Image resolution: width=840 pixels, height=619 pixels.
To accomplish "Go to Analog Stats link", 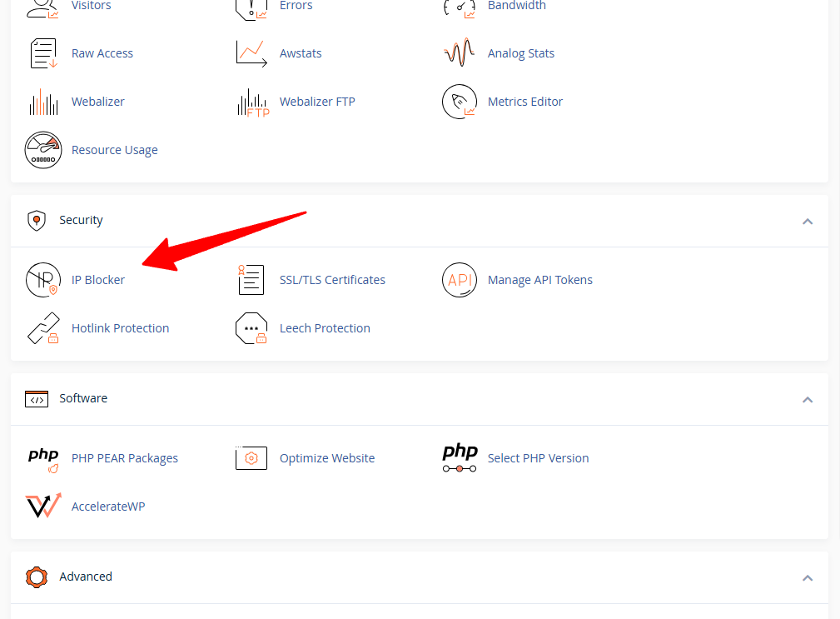I will [x=520, y=53].
